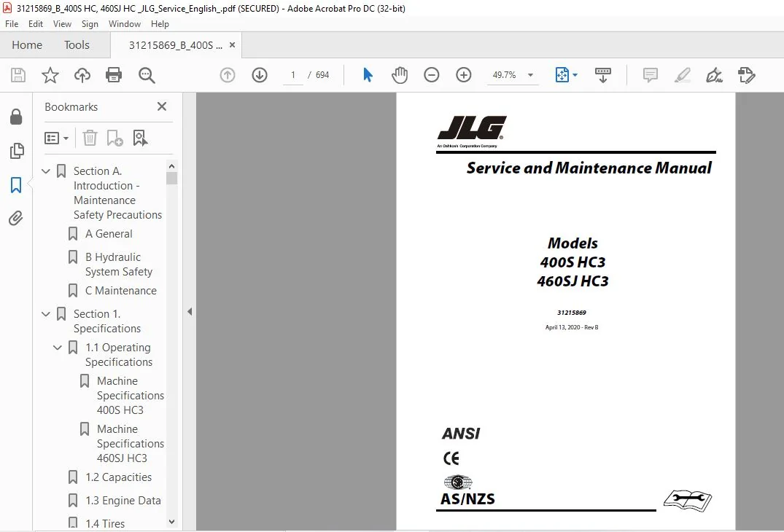Image resolution: width=784 pixels, height=532 pixels.
Task: Open zoom level dropdown arrow
Action: pos(530,75)
